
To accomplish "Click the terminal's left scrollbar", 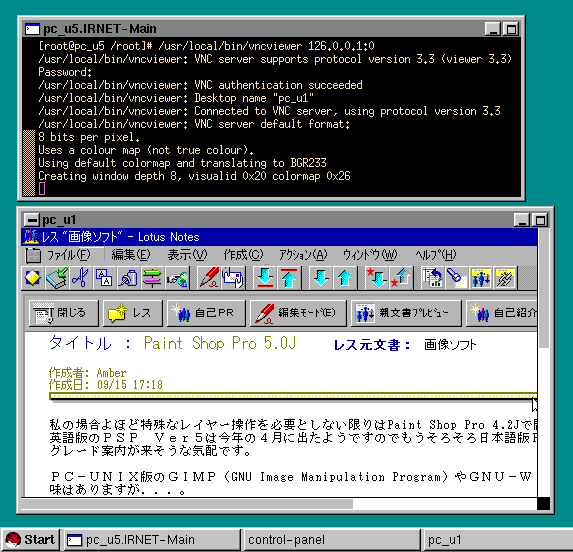I will (x=29, y=117).
